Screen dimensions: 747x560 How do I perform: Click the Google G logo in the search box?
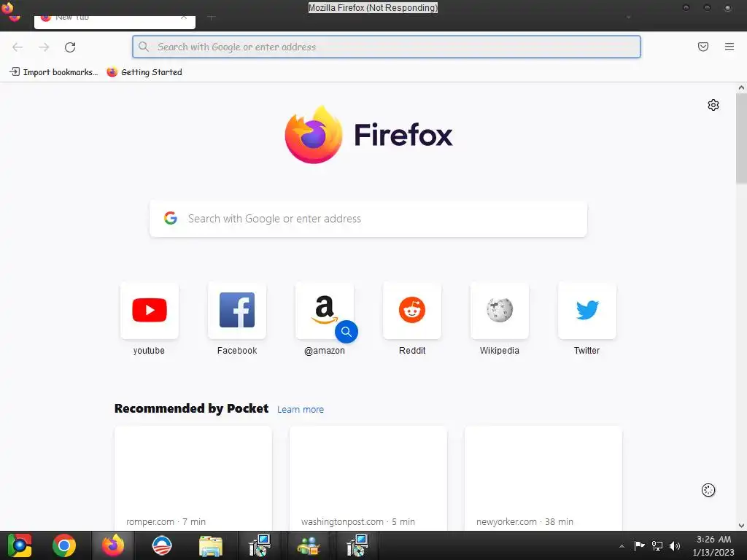point(171,218)
